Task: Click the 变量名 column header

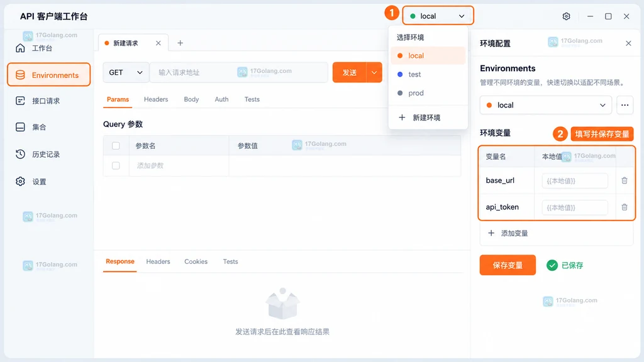Action: tap(496, 156)
